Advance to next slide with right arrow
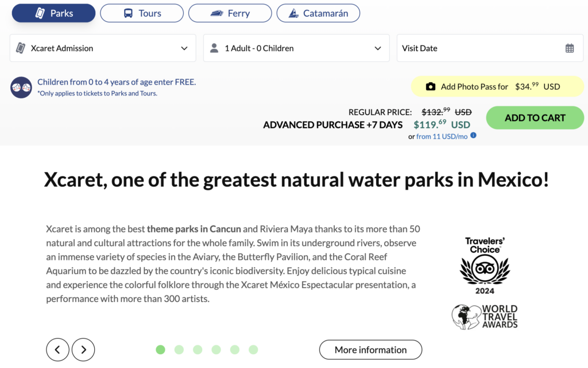This screenshot has height=368, width=588. [x=83, y=350]
